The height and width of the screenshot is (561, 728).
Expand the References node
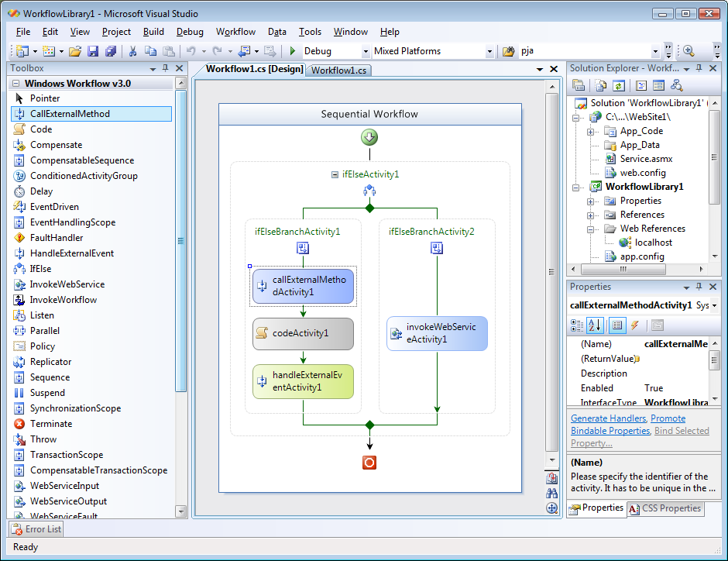(590, 215)
